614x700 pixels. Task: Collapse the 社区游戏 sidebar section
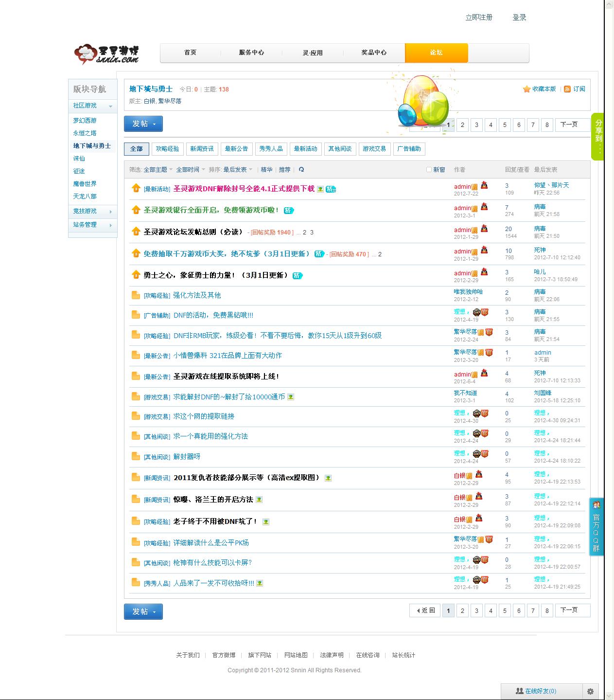pyautogui.click(x=93, y=106)
